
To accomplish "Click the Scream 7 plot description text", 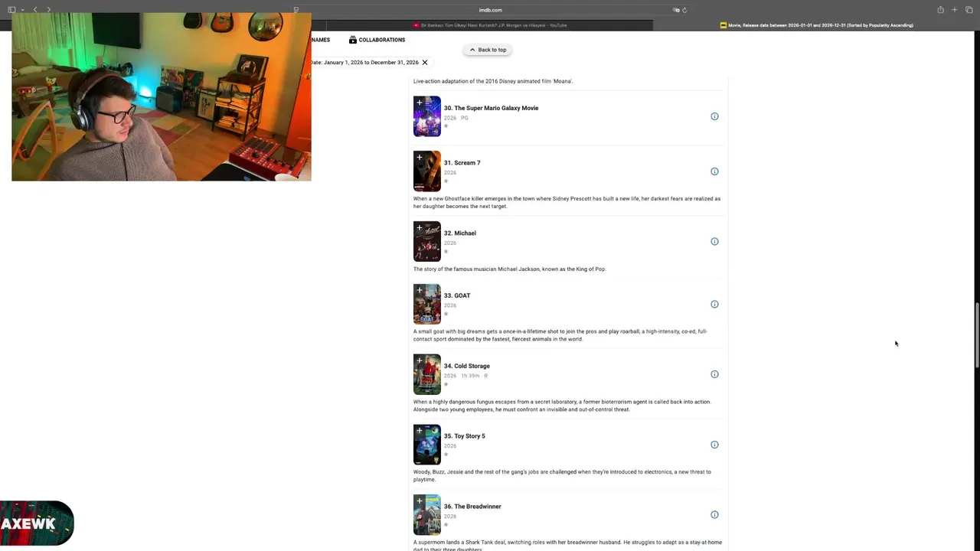I will point(567,203).
